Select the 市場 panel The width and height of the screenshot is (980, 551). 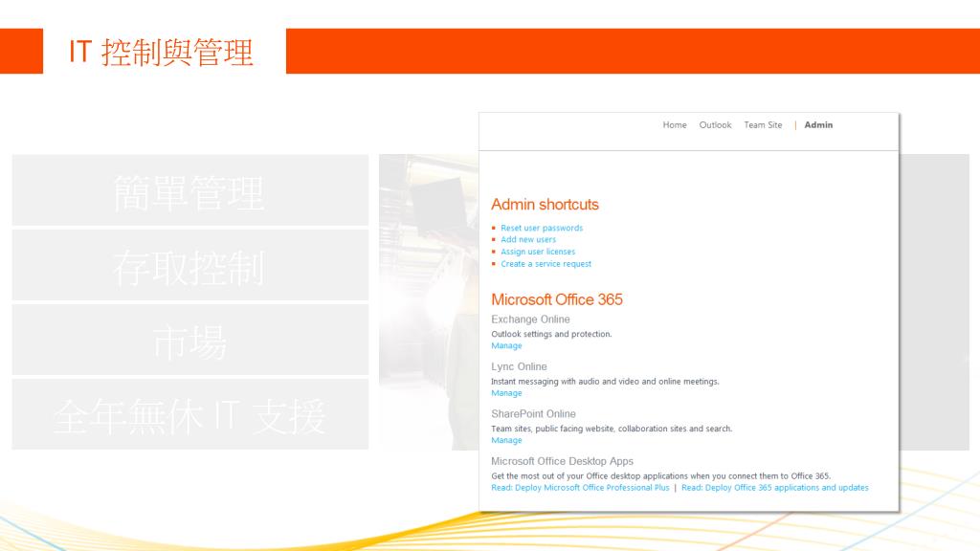(x=190, y=340)
